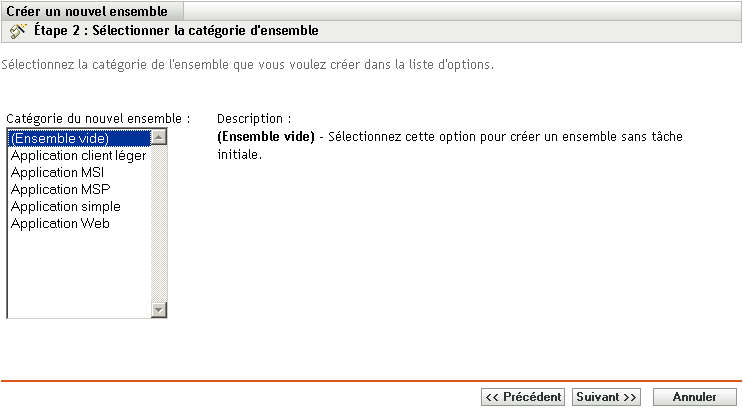Go back with the << Précédent button
Viewport: 743px width, 411px height.
523,397
